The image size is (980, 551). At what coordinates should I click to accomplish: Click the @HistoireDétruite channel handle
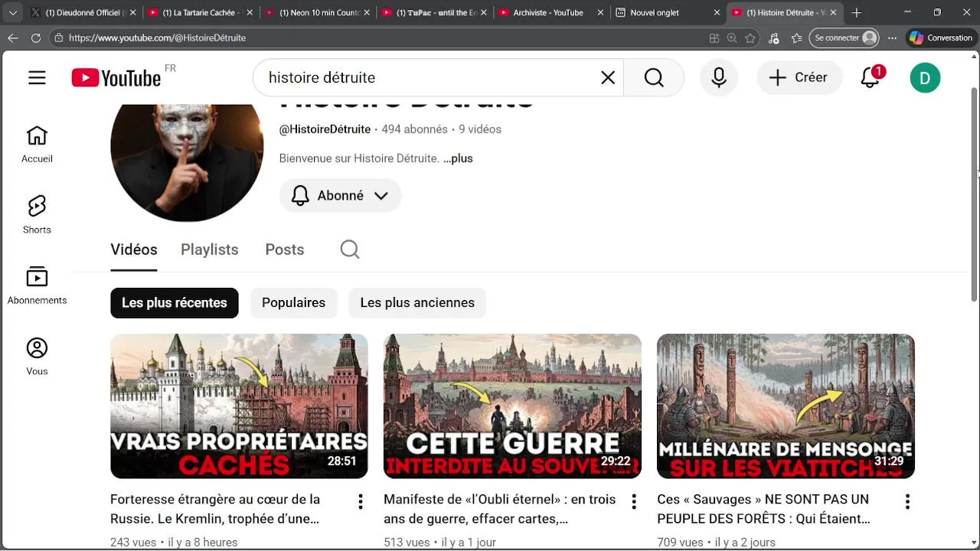pyautogui.click(x=325, y=129)
